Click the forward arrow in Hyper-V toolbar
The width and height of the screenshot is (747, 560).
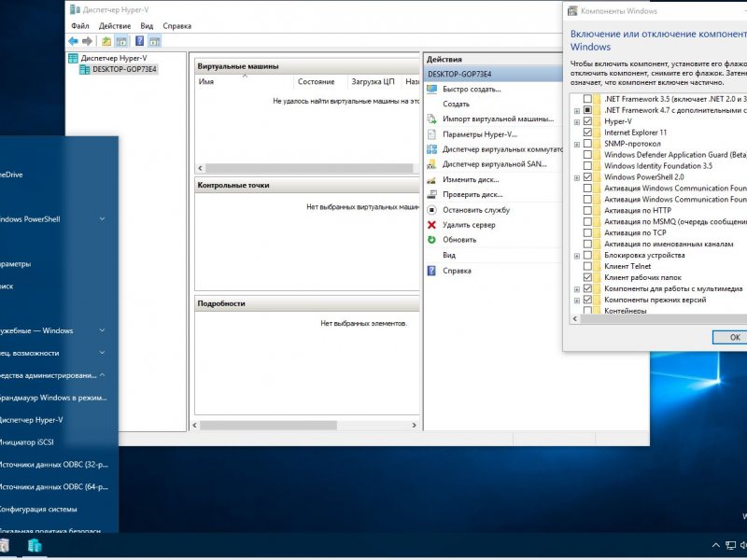(x=87, y=41)
